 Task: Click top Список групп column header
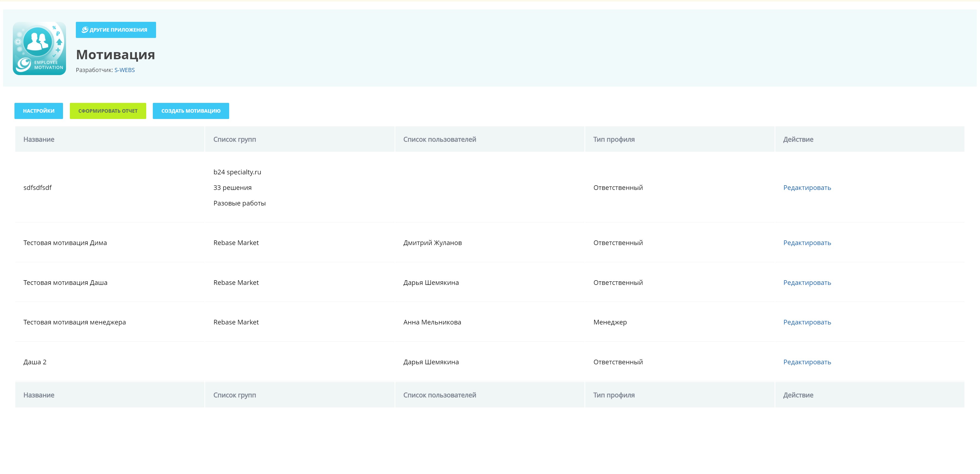click(234, 139)
